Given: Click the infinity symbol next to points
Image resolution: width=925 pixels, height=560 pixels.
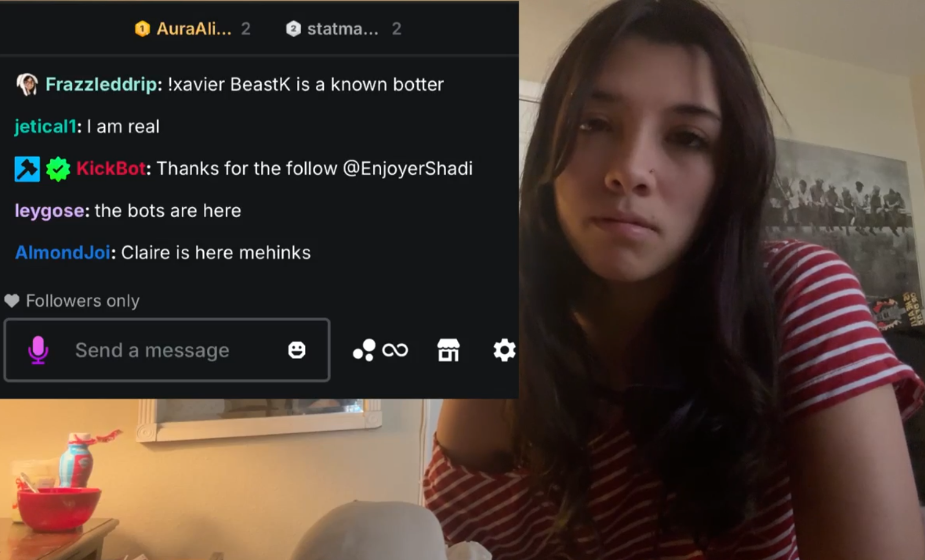Looking at the screenshot, I should coord(395,350).
